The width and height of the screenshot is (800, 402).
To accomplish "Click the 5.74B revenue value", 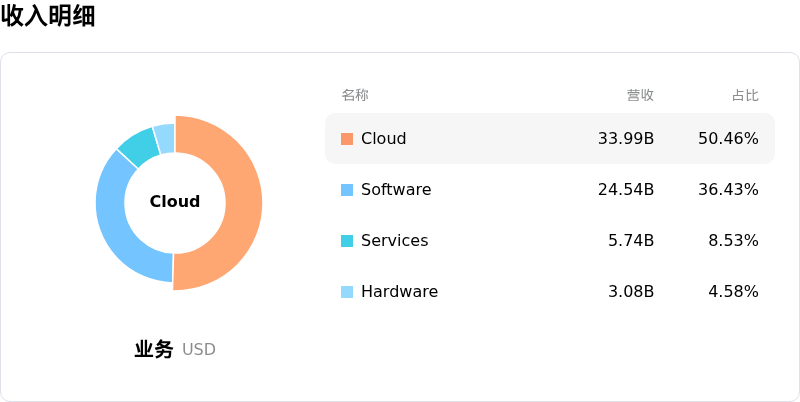I will click(631, 240).
